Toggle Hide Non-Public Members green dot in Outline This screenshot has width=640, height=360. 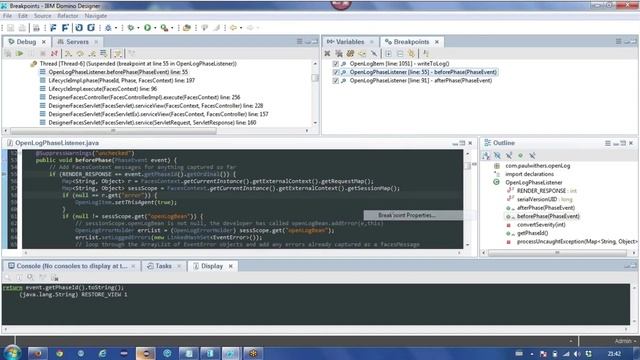coord(520,156)
